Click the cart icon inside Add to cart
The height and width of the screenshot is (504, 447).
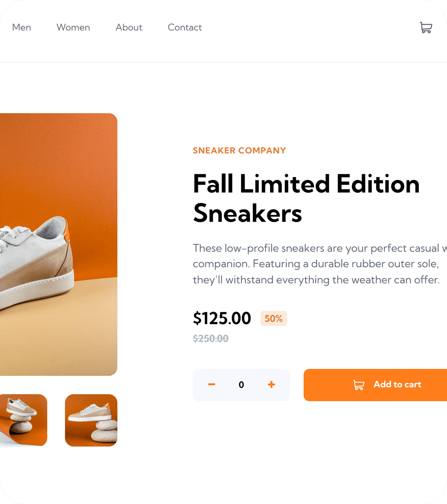click(359, 385)
